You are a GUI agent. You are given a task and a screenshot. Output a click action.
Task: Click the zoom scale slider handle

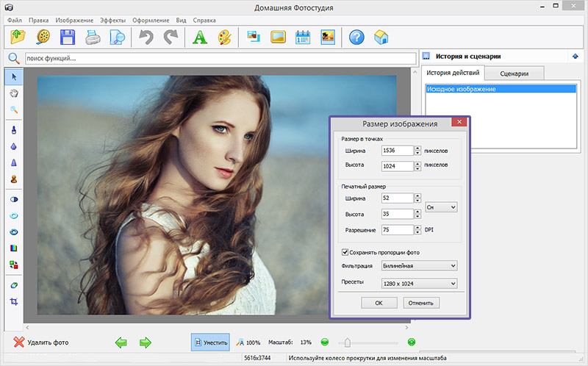[x=347, y=342]
